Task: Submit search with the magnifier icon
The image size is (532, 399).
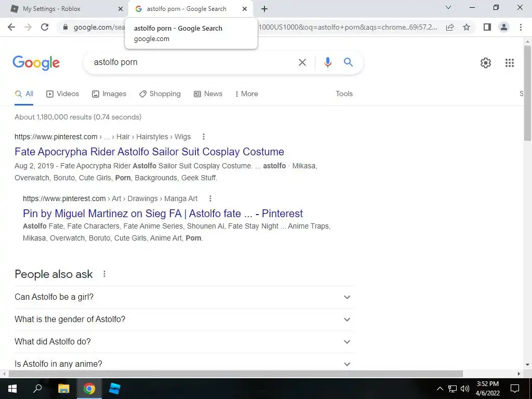Action: pyautogui.click(x=348, y=62)
